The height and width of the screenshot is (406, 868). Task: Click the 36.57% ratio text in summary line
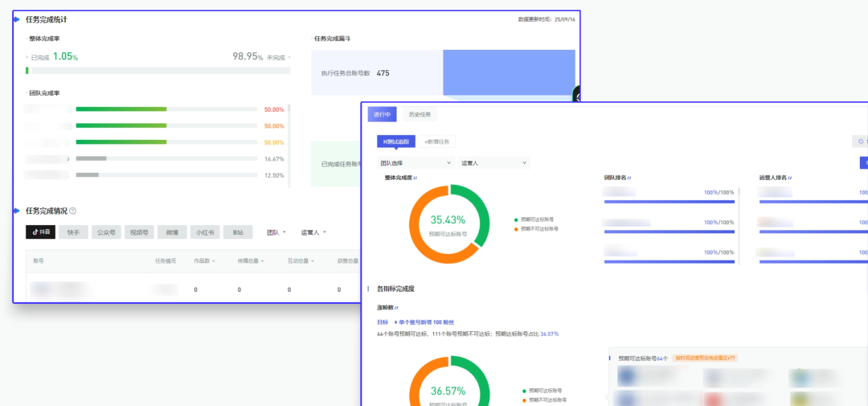tap(549, 334)
